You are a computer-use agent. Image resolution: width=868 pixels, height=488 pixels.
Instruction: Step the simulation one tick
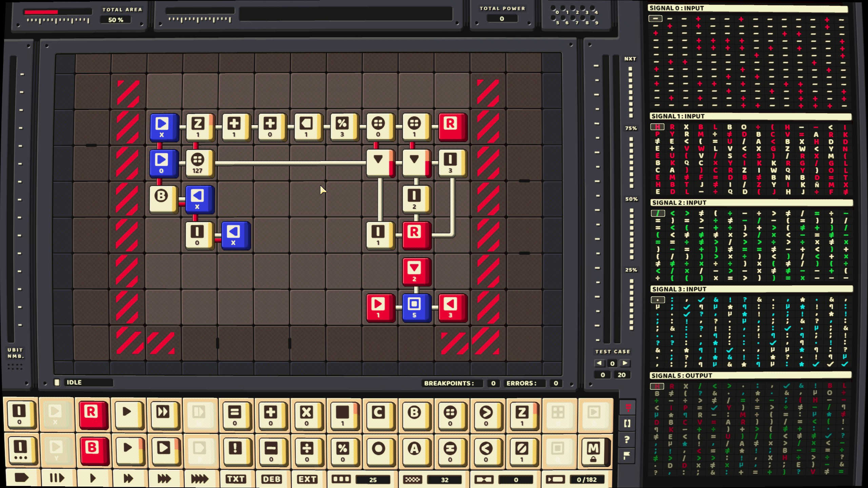click(57, 478)
